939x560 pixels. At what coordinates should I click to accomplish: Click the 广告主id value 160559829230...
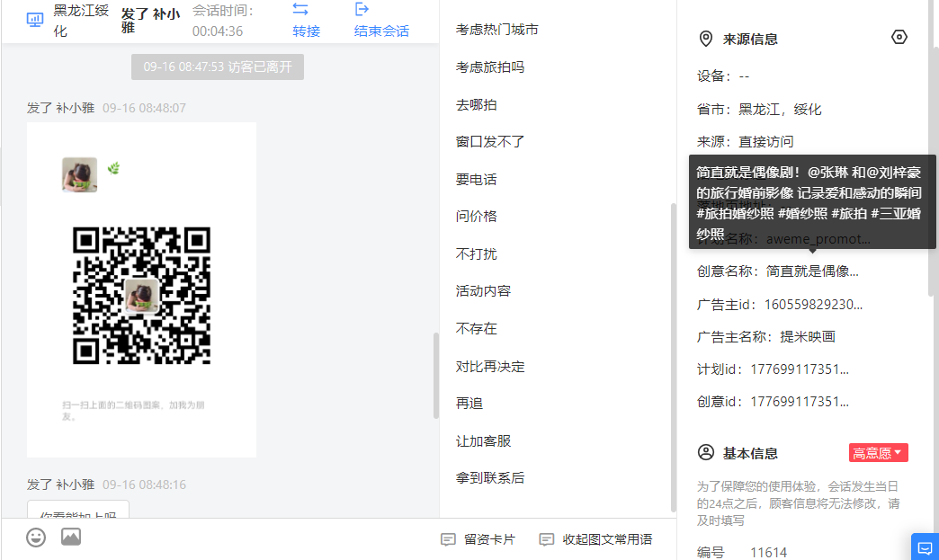(813, 305)
